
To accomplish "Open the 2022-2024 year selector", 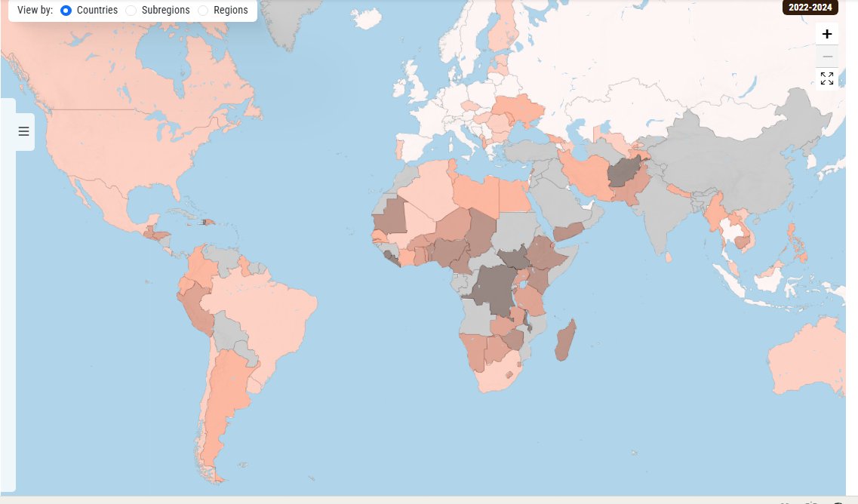I will [x=810, y=7].
